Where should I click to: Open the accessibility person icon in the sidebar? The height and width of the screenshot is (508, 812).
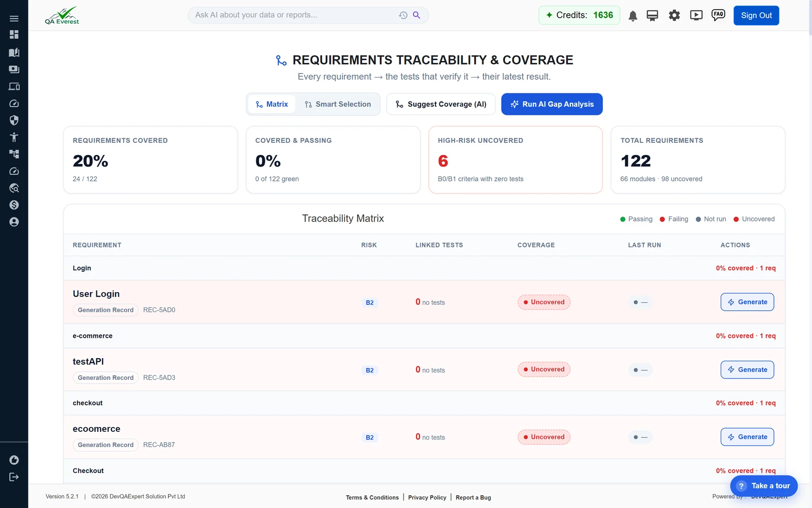(x=14, y=137)
